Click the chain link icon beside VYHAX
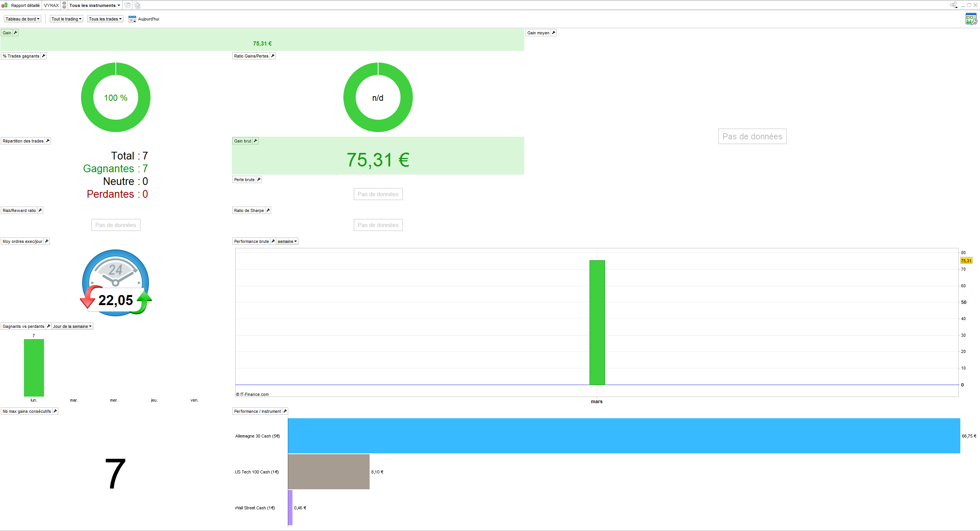This screenshot has width=980, height=531. click(64, 5)
